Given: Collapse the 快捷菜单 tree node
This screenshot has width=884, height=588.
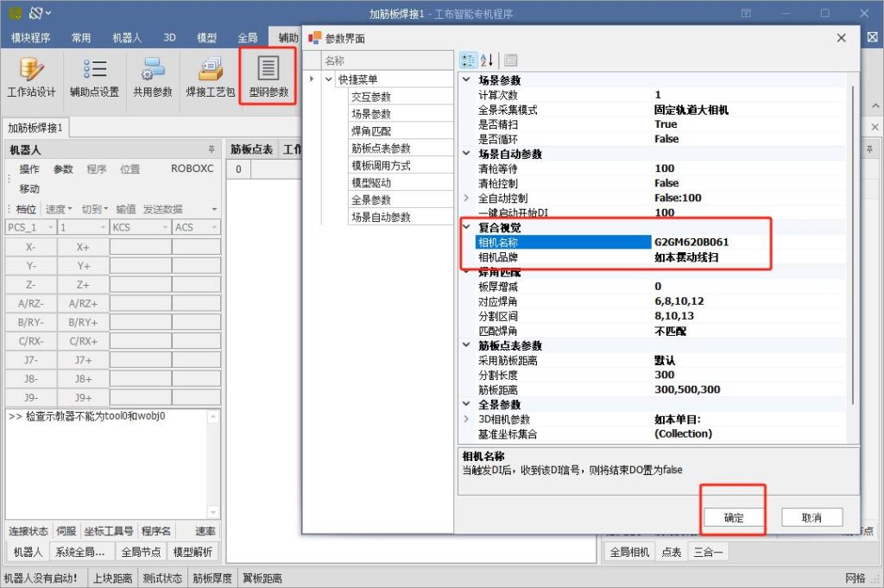Looking at the screenshot, I should click(x=329, y=79).
